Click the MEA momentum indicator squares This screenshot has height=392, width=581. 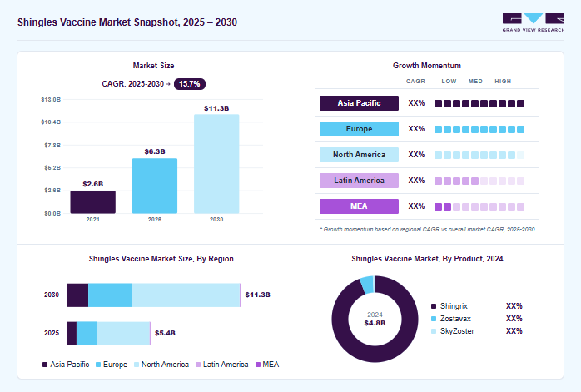[x=479, y=206]
